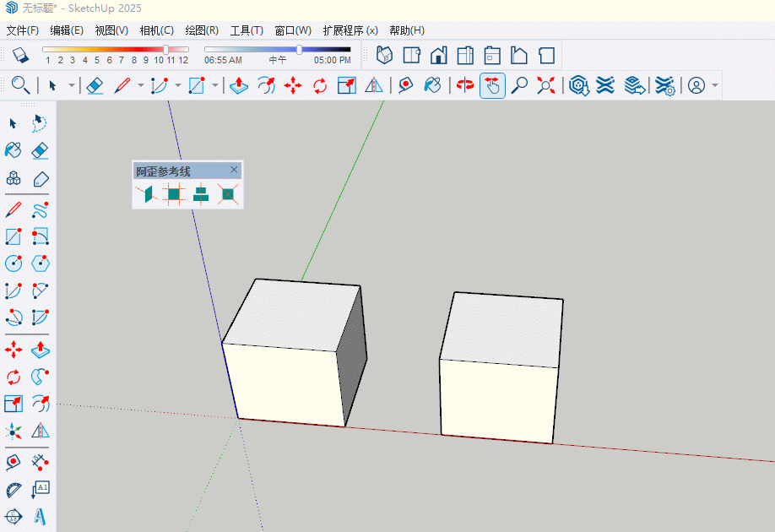Expand the Select tool dropdown arrow
The image size is (775, 532).
click(x=72, y=85)
